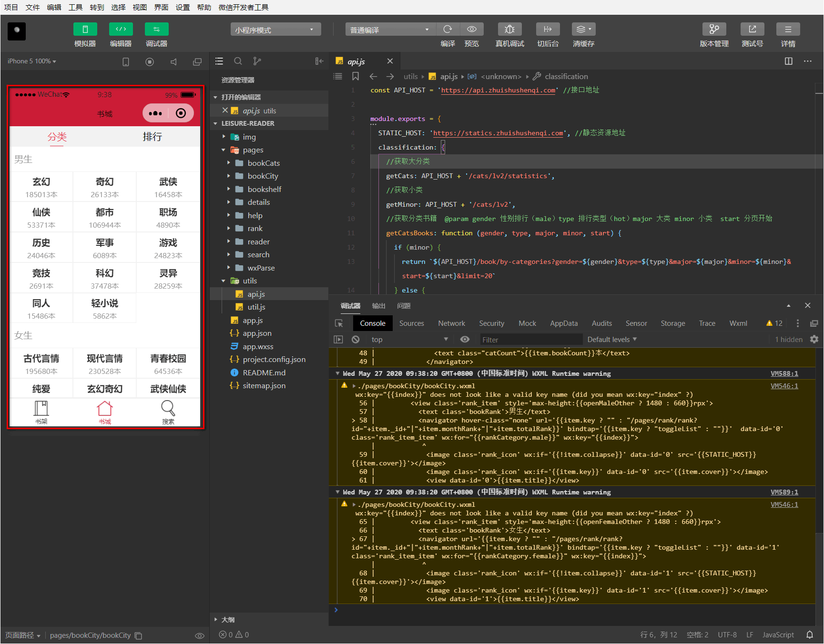This screenshot has height=644, width=824.
Task: Collapse the sidebar panel icon
Action: [319, 61]
